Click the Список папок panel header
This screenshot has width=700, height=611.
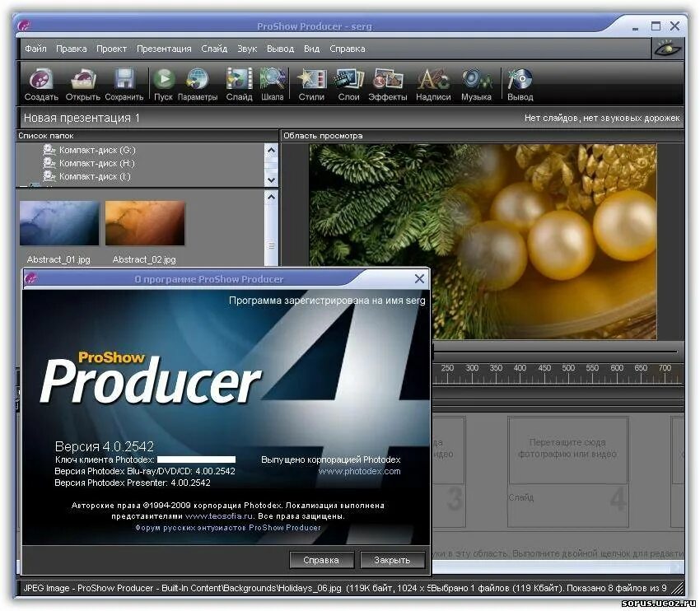pos(147,136)
